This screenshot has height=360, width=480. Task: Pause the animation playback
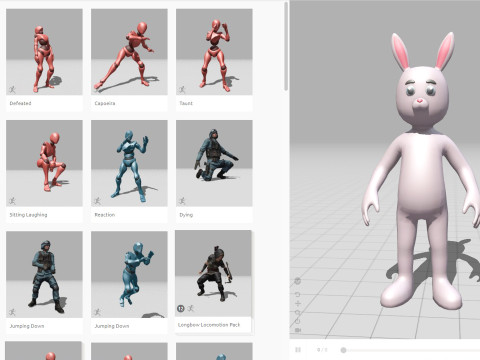coord(298,350)
